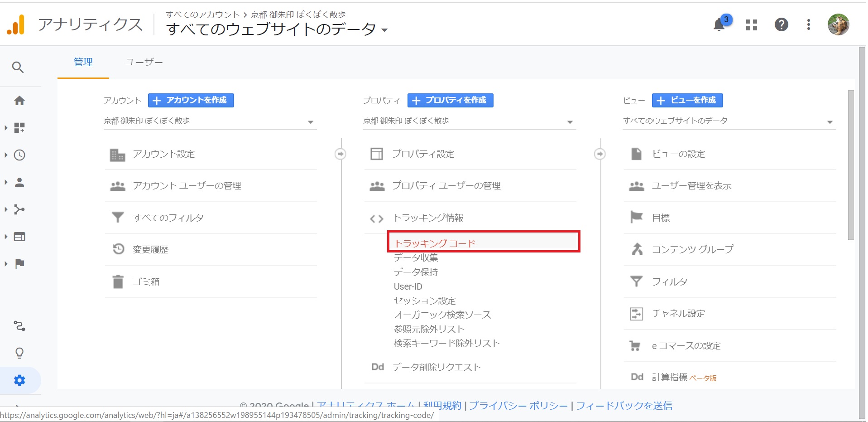Select データ保持 under tracking info
Image resolution: width=868 pixels, height=422 pixels.
pos(416,272)
